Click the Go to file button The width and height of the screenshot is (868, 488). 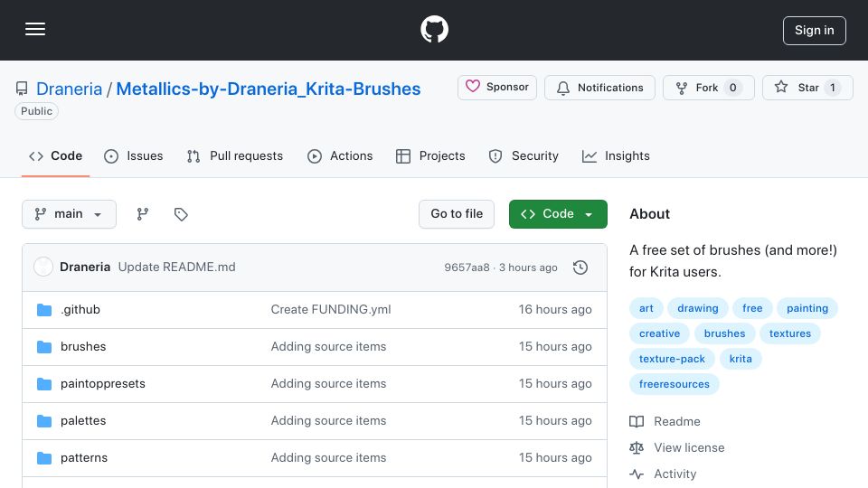click(x=456, y=214)
